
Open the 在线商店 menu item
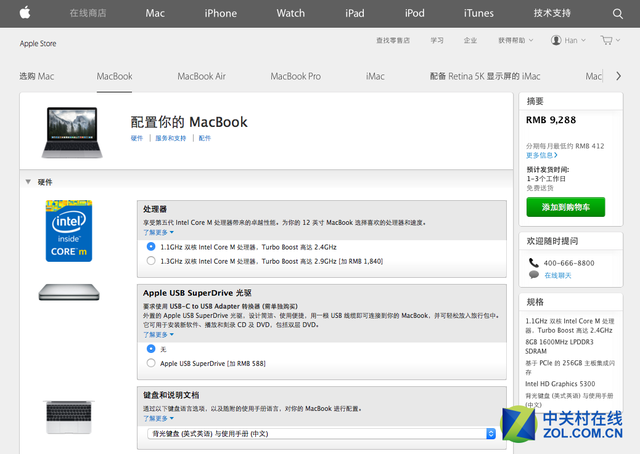(x=88, y=13)
